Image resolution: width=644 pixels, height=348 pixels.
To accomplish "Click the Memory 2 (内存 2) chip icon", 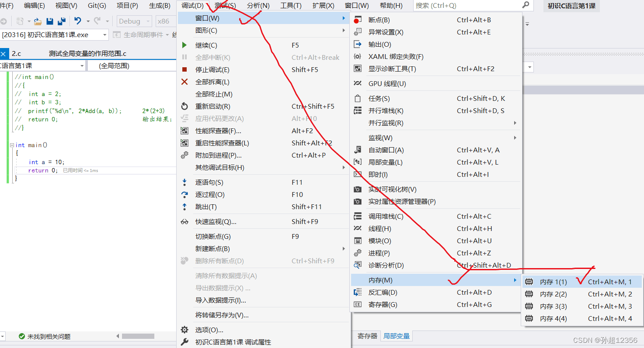I will pyautogui.click(x=529, y=294).
